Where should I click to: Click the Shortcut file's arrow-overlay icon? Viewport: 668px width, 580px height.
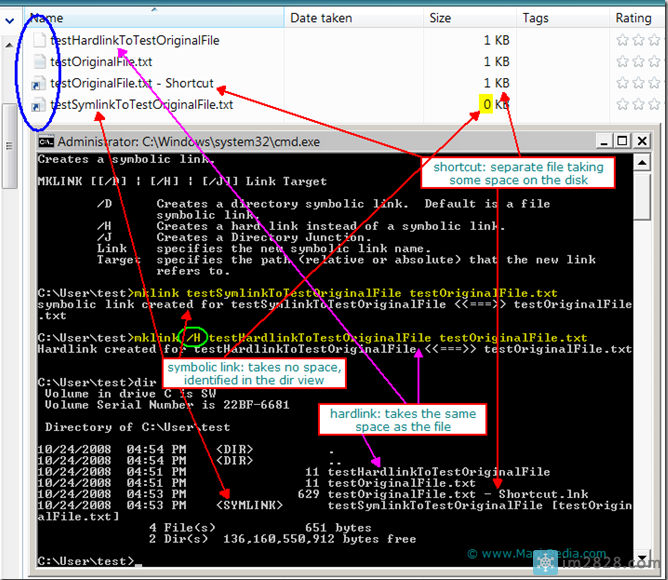click(38, 84)
